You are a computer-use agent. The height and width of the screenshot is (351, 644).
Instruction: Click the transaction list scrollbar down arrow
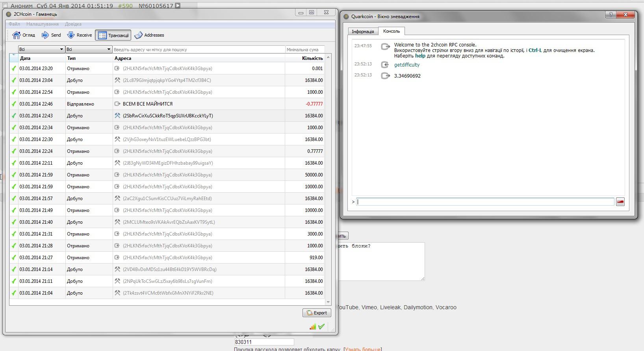click(x=328, y=302)
